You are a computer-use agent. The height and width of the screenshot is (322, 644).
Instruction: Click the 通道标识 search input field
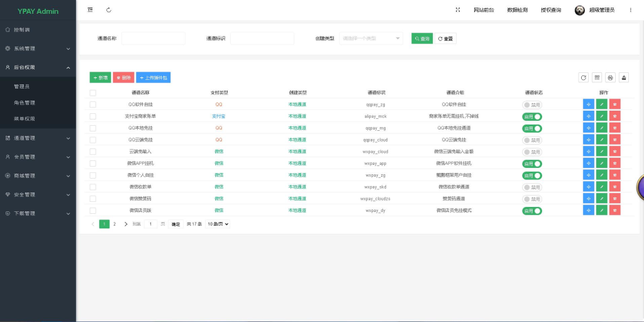click(x=262, y=38)
